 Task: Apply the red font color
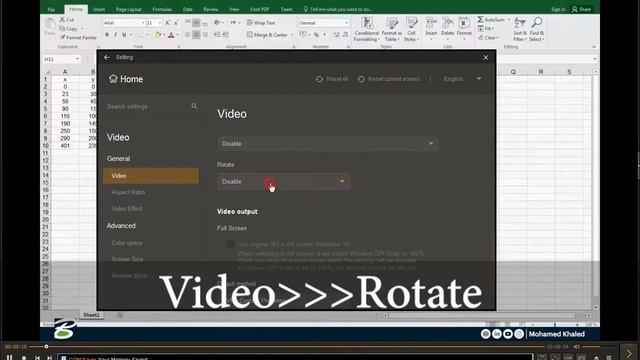pyautogui.click(x=171, y=35)
